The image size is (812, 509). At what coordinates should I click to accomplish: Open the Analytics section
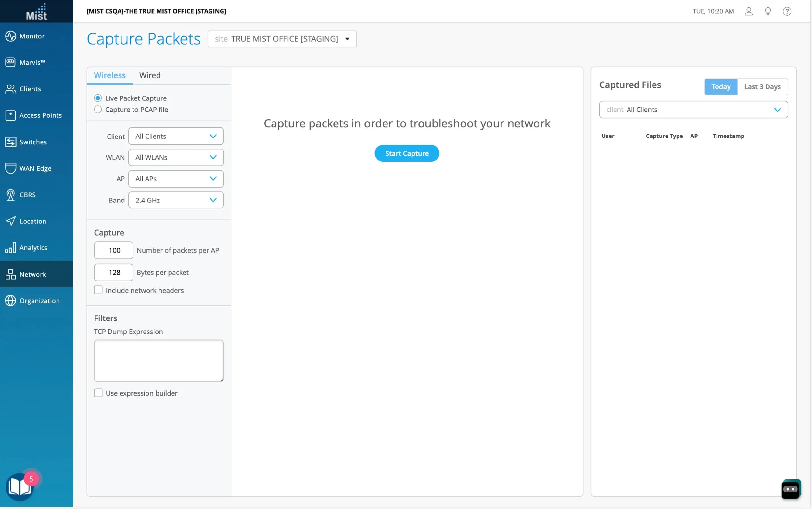point(33,248)
